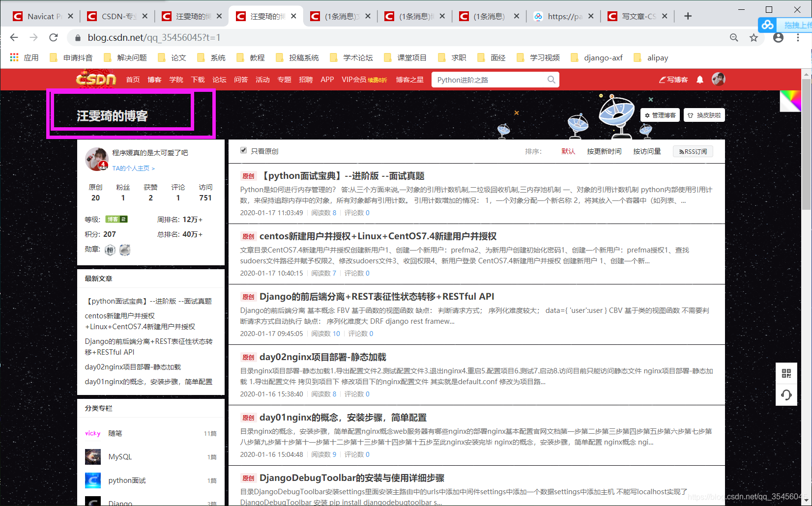
Task: Click the browser forward arrow
Action: [x=33, y=37]
